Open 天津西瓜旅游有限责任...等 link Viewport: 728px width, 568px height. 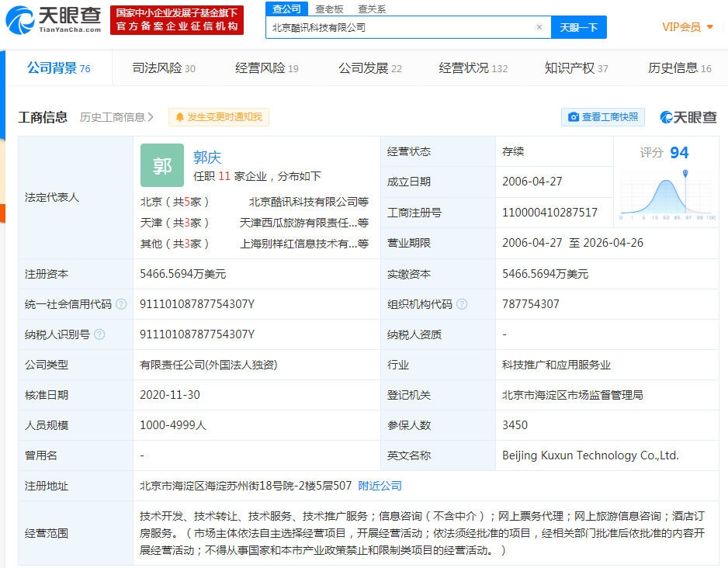tap(304, 223)
